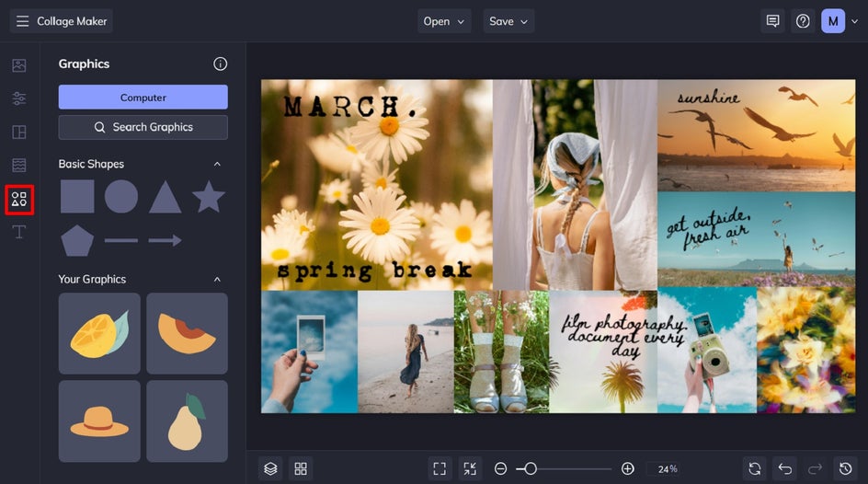Open the history clock icon
The width and height of the screenshot is (868, 484).
pyautogui.click(x=845, y=469)
